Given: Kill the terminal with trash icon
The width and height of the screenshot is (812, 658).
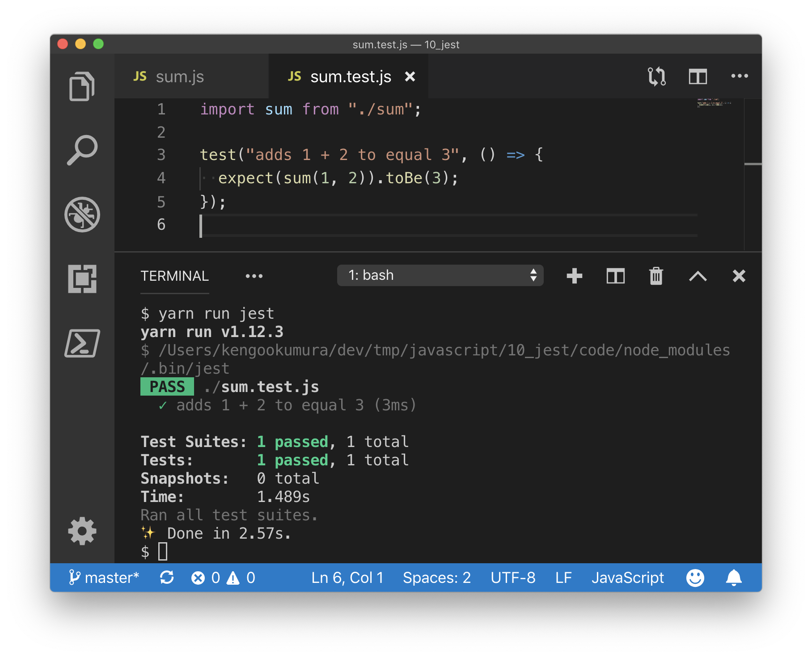Looking at the screenshot, I should coord(656,276).
